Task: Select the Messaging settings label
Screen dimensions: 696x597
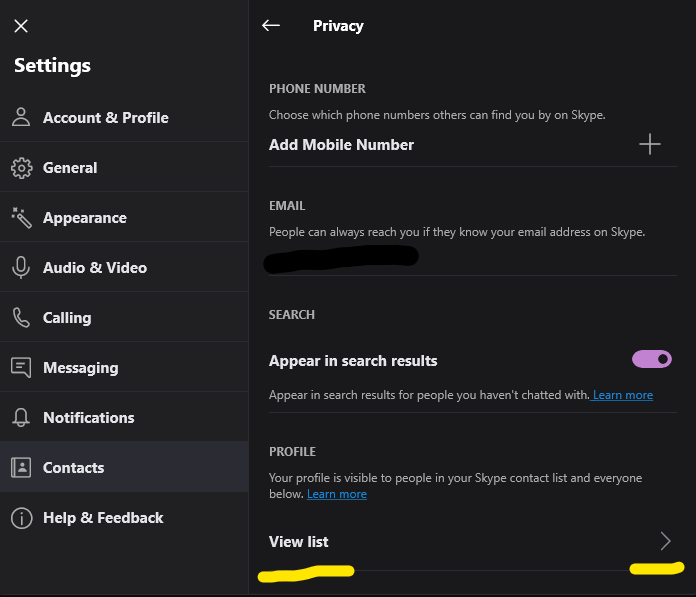Action: (80, 367)
